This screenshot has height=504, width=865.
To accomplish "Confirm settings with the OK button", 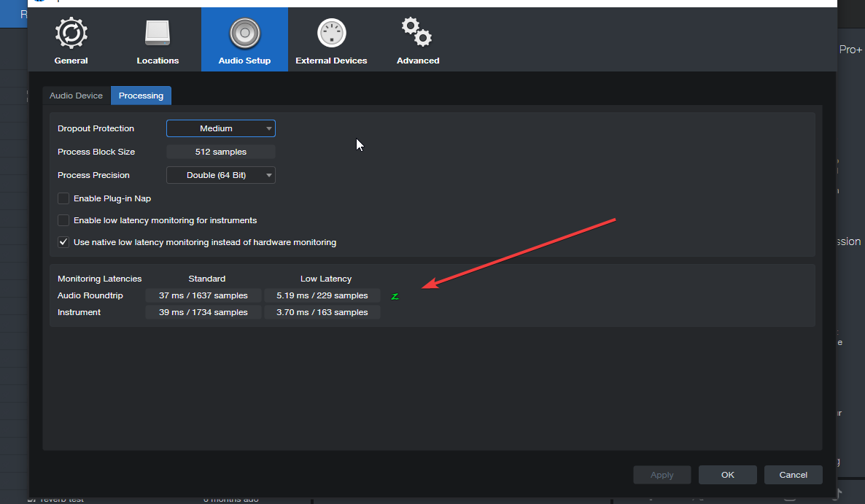I will pyautogui.click(x=728, y=475).
